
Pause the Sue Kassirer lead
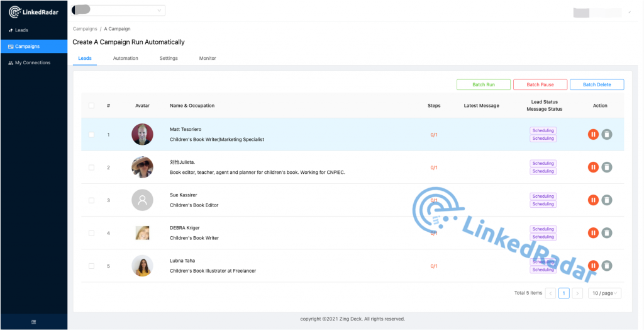pyautogui.click(x=593, y=200)
